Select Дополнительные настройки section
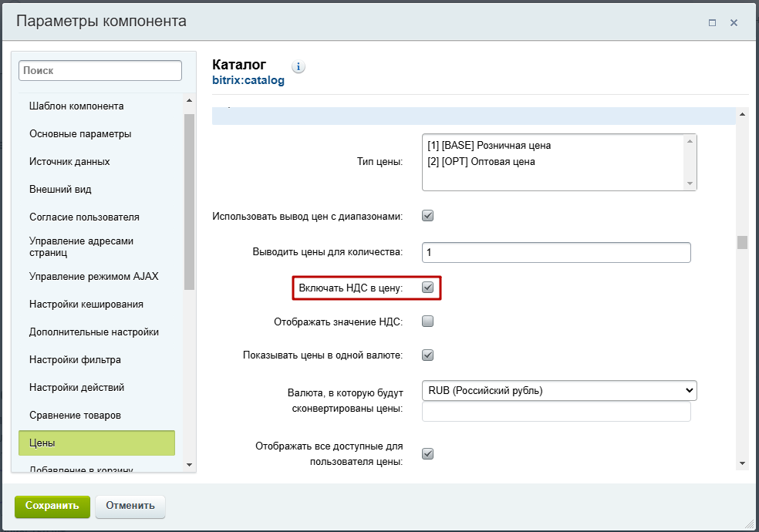The width and height of the screenshot is (759, 532). 94,332
